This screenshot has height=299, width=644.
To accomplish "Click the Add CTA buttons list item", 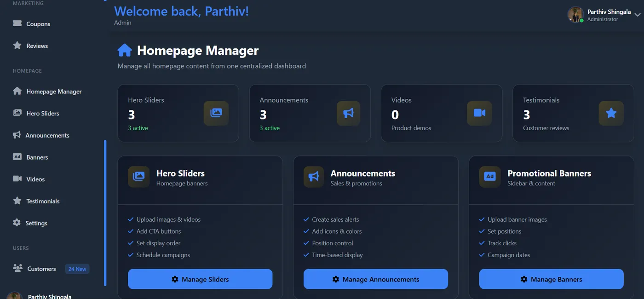I will tap(159, 231).
